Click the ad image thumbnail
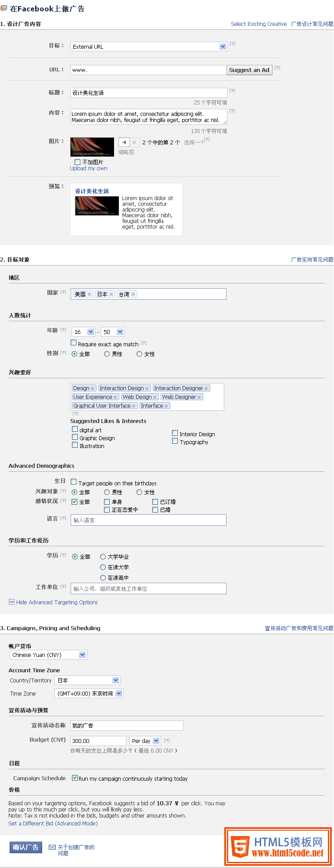The width and height of the screenshot is (334, 868). tap(92, 147)
